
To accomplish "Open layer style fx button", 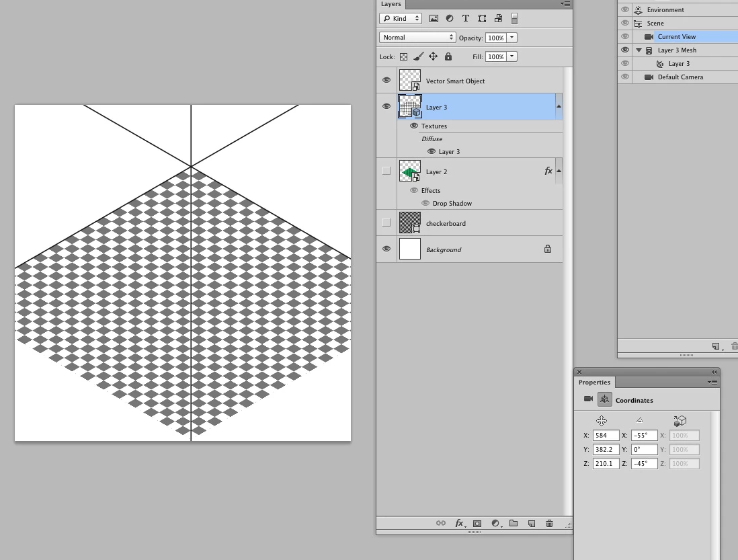I will pyautogui.click(x=459, y=523).
